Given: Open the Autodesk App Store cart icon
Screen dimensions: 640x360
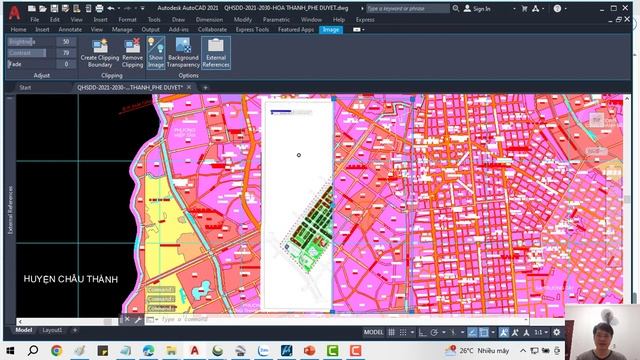Looking at the screenshot, I should 524,8.
